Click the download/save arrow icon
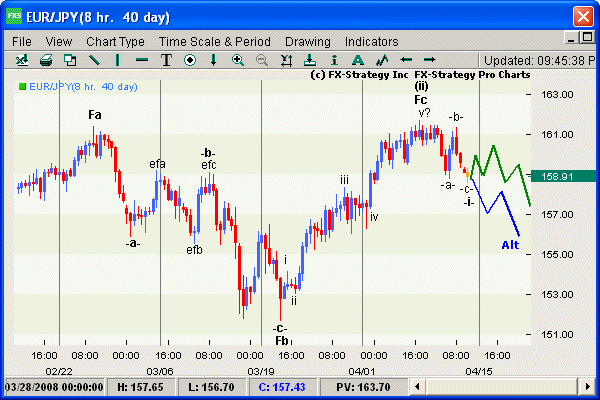 (310, 60)
